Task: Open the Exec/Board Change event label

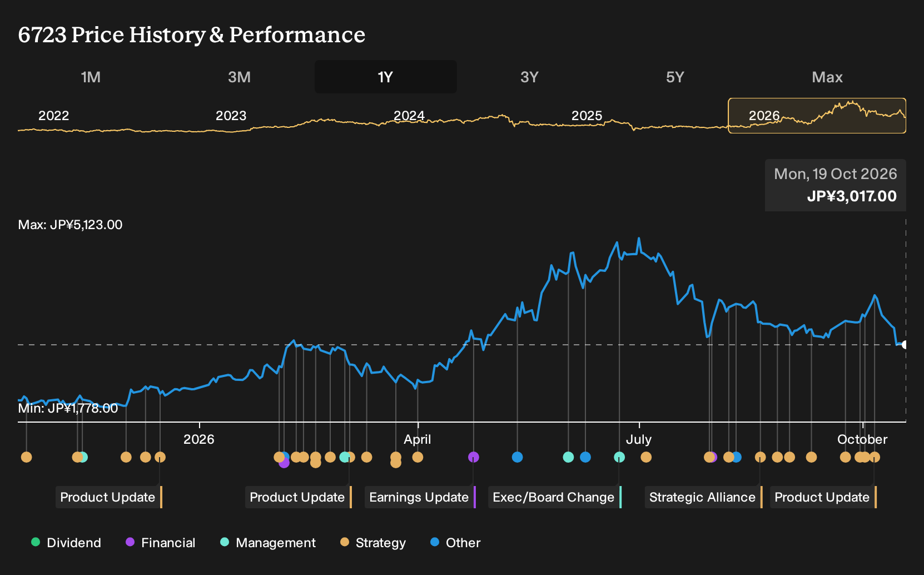Action: (555, 497)
